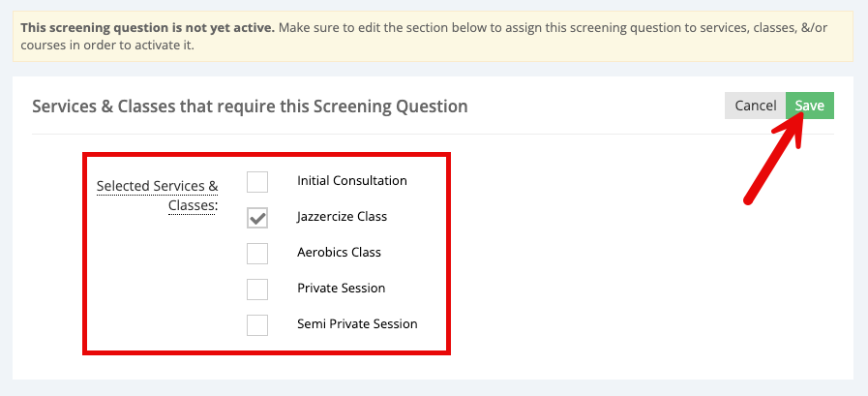This screenshot has height=396, width=868.
Task: Click the Initial Consultation text label
Action: click(x=352, y=180)
